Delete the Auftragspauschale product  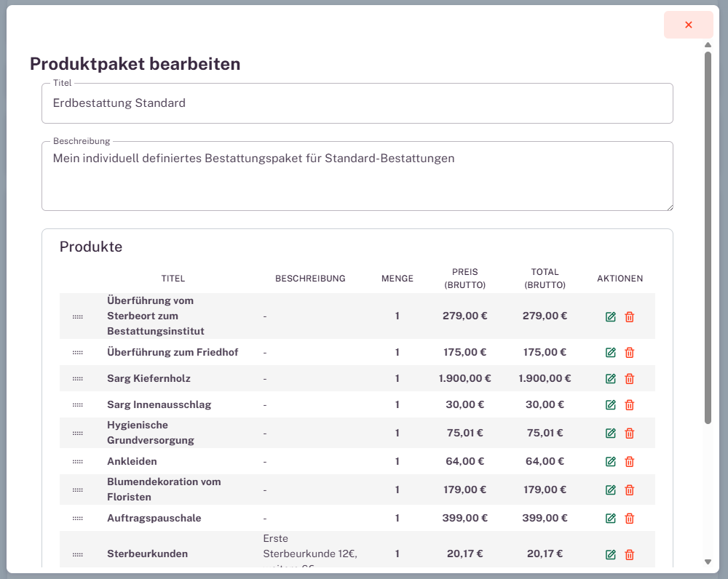pyautogui.click(x=629, y=518)
